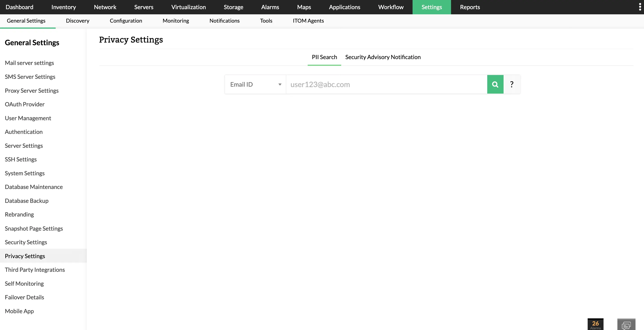Viewport: 644px width, 330px height.
Task: Navigate to Security Settings page
Action: tap(26, 242)
